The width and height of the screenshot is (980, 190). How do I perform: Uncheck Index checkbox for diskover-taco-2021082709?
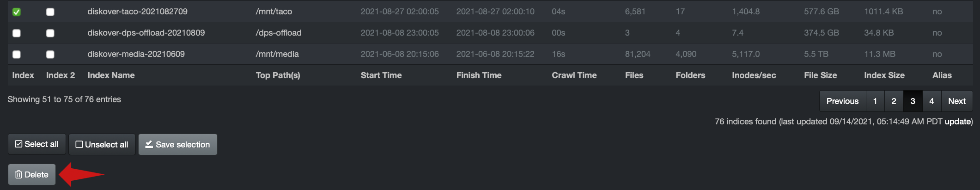coord(17,12)
